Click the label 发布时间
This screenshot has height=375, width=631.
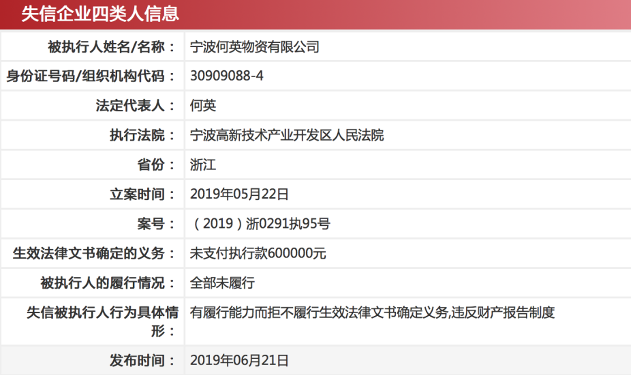pyautogui.click(x=142, y=361)
